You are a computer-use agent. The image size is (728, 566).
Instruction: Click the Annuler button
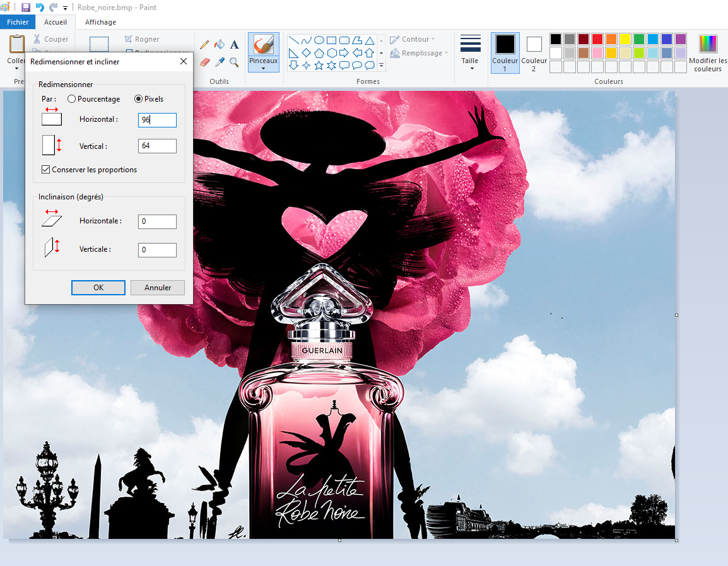(x=157, y=287)
